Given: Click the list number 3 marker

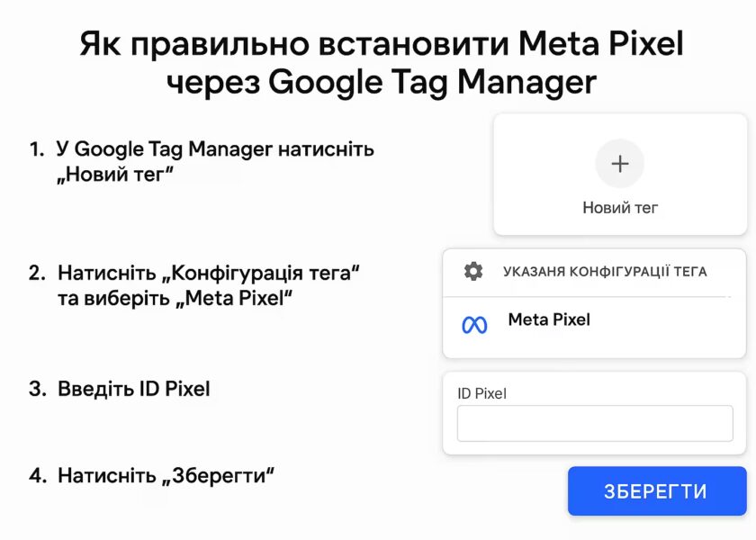Looking at the screenshot, I should [37, 389].
